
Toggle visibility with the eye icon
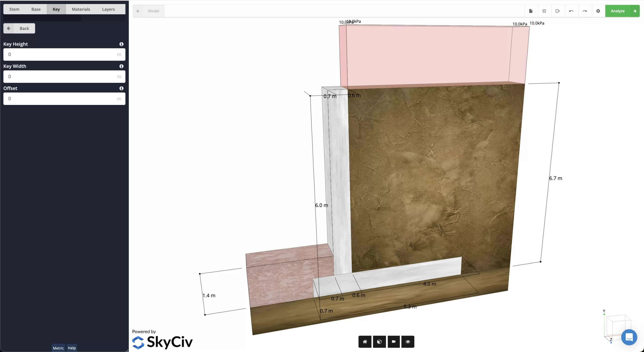408,342
